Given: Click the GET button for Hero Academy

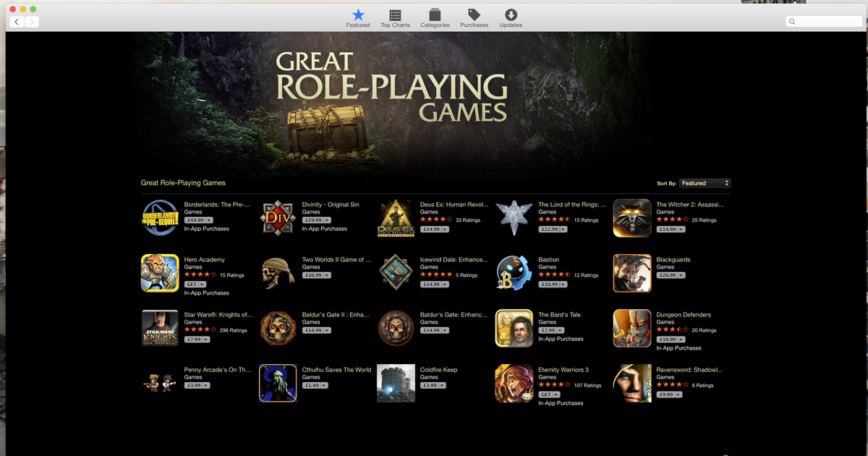Looking at the screenshot, I should point(191,284).
